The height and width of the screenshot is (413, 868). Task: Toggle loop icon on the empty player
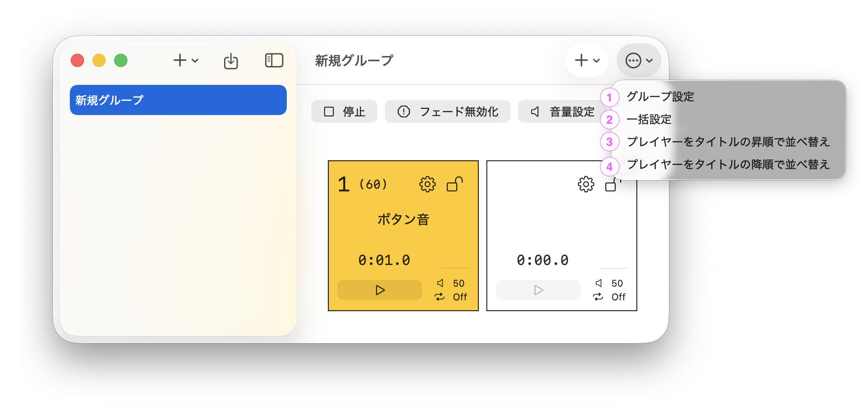pyautogui.click(x=598, y=297)
